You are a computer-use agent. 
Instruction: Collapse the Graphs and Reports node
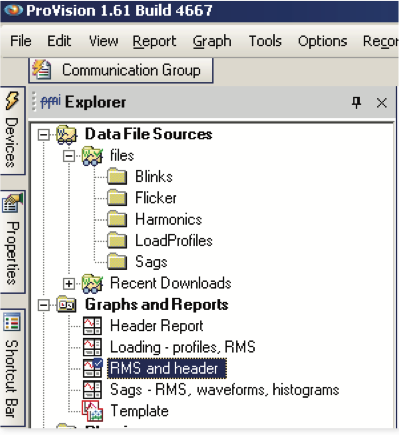[x=44, y=305]
